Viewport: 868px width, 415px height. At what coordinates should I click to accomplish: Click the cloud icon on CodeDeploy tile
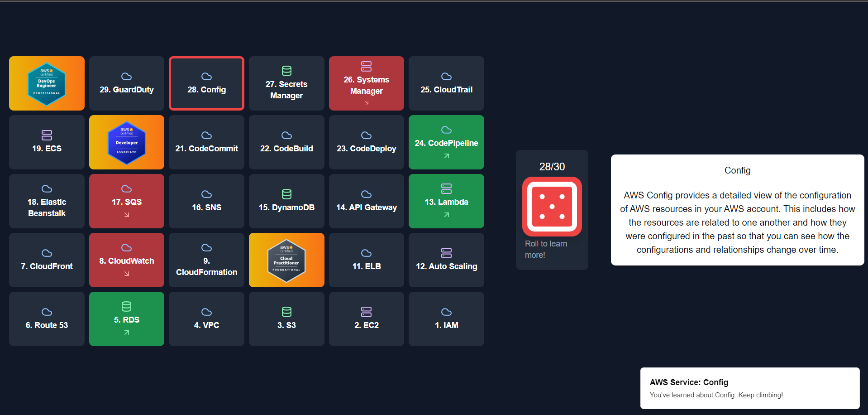coord(367,135)
